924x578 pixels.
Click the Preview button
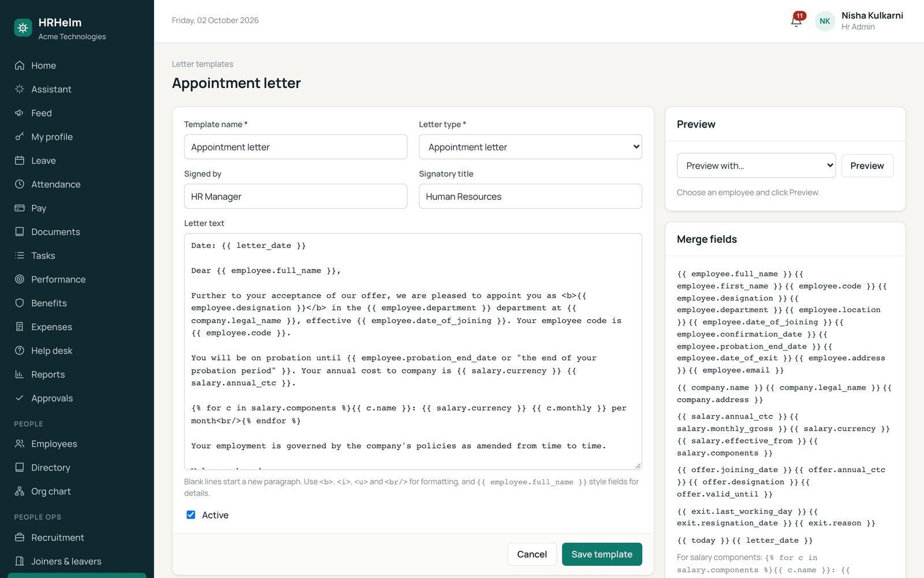867,165
